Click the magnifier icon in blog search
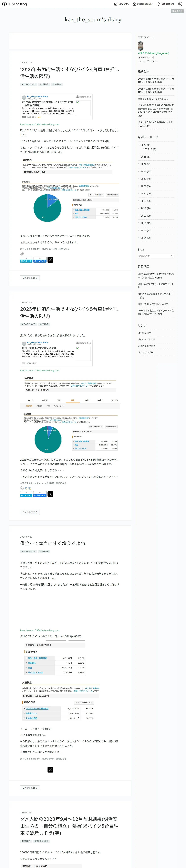 172,256
